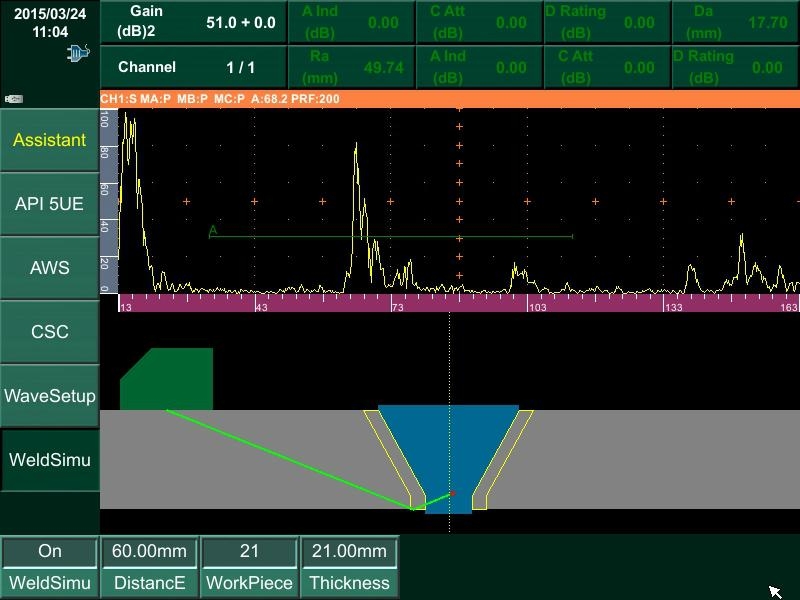The height and width of the screenshot is (600, 800).
Task: Click the gate A marker label
Action: 213,231
